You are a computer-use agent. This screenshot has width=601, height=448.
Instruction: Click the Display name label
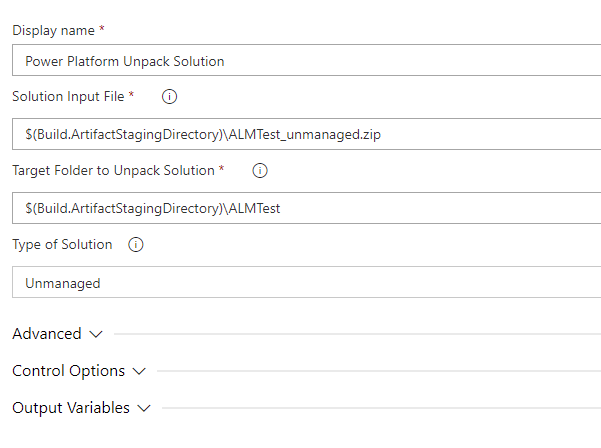tap(53, 30)
